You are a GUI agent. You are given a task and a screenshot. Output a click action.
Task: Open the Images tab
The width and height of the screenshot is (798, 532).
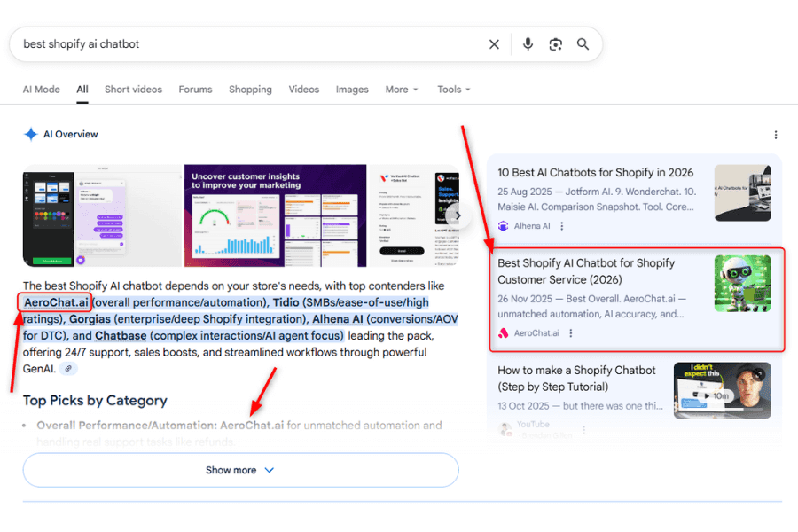click(352, 90)
